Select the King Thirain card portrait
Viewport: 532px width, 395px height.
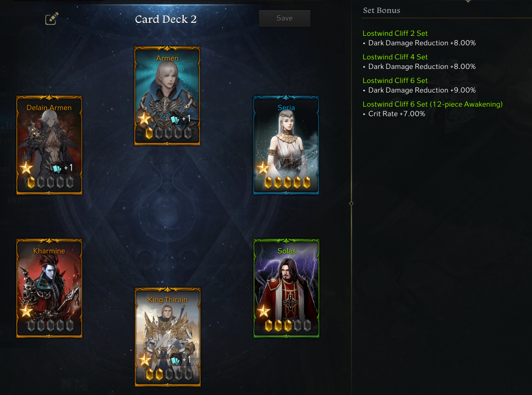coord(168,337)
